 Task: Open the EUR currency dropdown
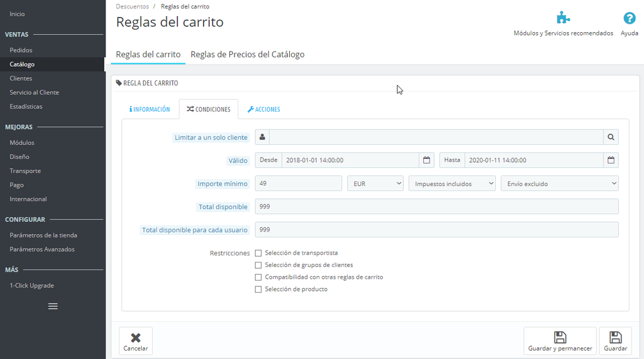tap(375, 183)
